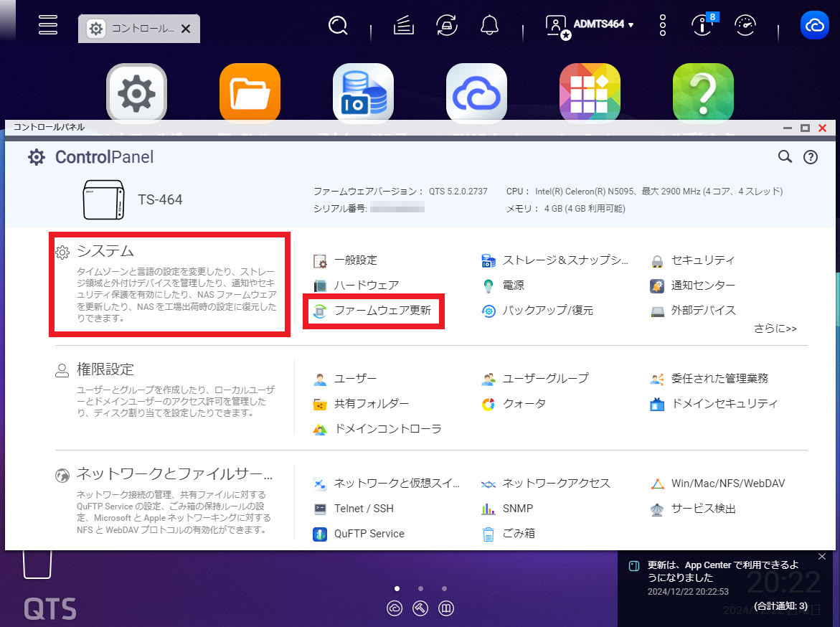Viewport: 840px width, 627px height.
Task: Expand system items with さらに>>
Action: pyautogui.click(x=775, y=329)
